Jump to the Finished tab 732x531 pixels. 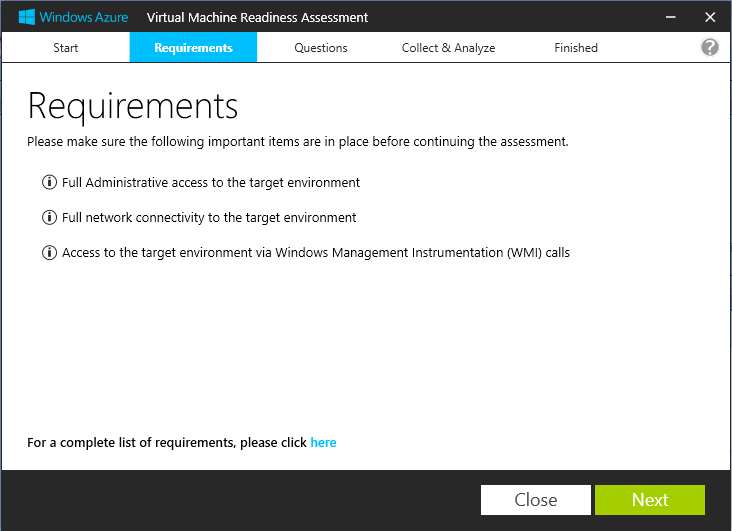pos(576,48)
